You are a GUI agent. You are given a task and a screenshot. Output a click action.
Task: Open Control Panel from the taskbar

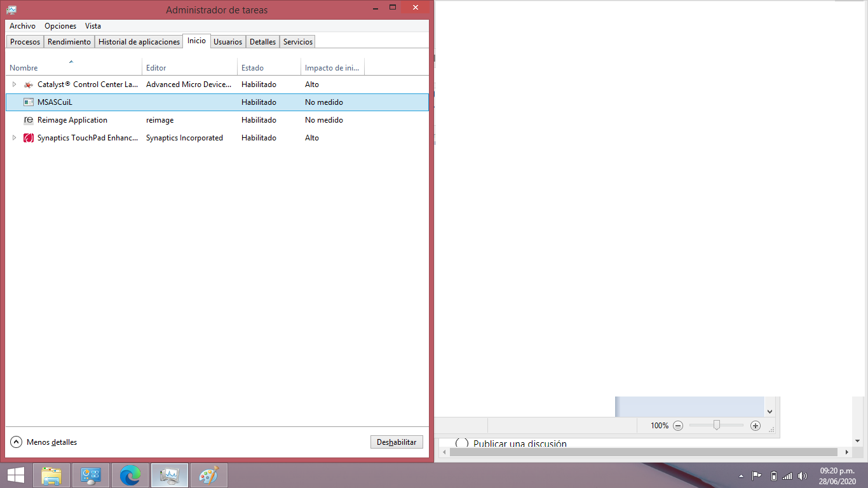(91, 475)
